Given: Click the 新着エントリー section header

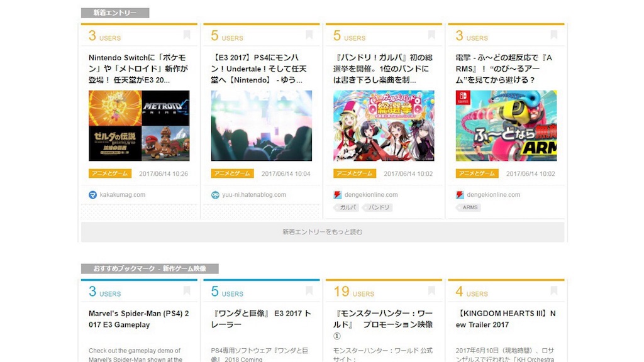Looking at the screenshot, I should point(115,13).
